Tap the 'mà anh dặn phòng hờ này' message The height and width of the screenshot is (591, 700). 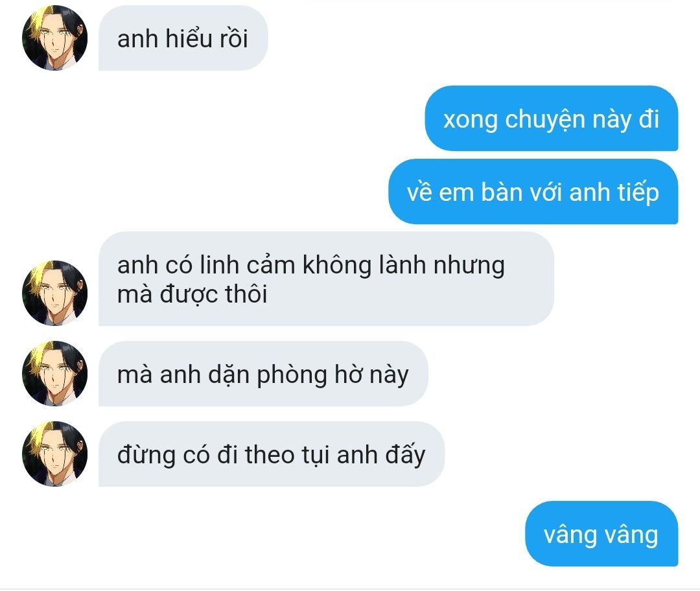[263, 374]
